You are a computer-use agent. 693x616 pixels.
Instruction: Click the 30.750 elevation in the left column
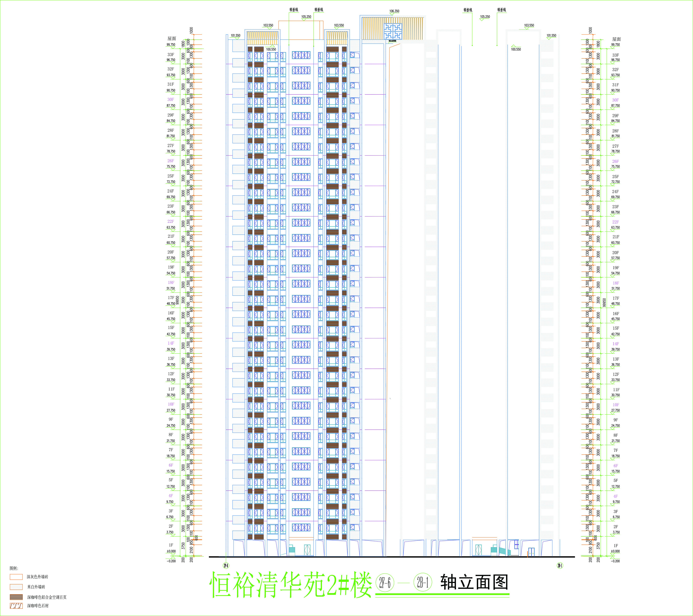click(171, 395)
